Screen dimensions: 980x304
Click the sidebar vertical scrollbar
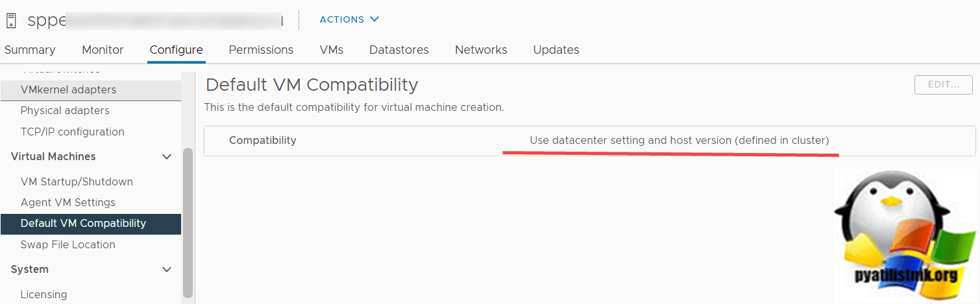188,220
